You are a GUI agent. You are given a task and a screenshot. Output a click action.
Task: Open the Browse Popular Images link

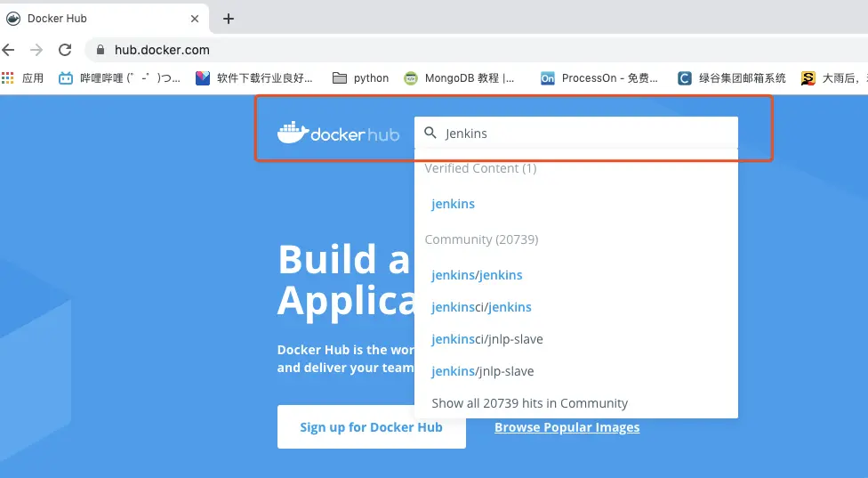[x=567, y=427]
